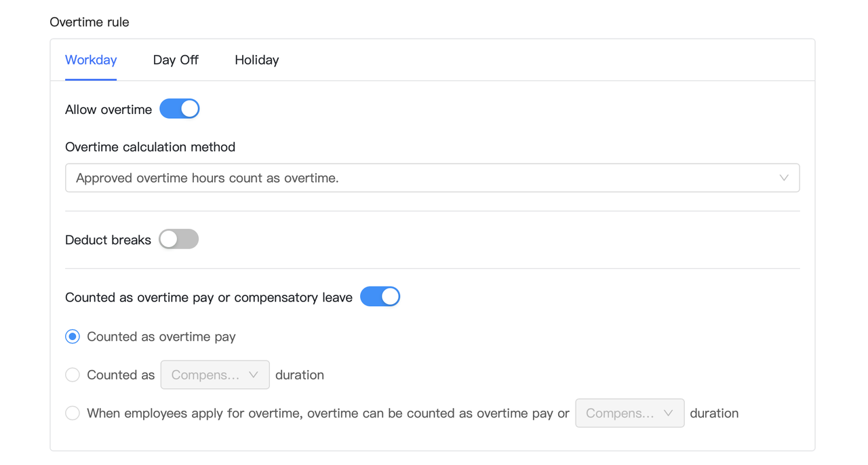The width and height of the screenshot is (868, 465).
Task: Click the 'Allow overtime' label text
Action: [108, 109]
